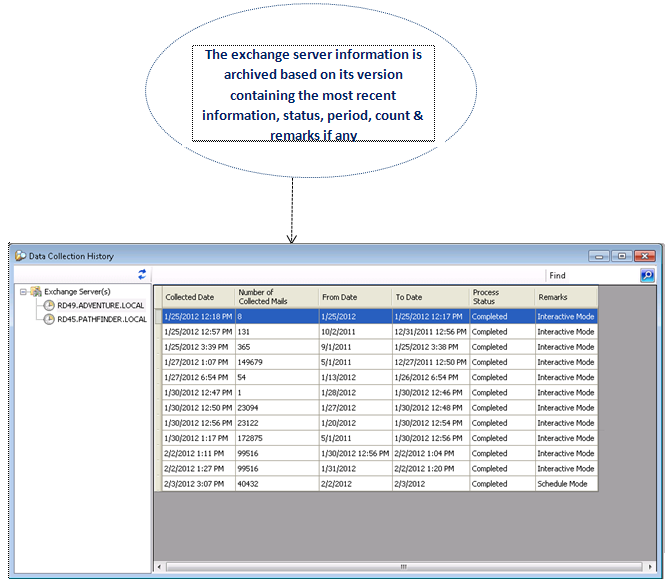Viewport: 669px width, 585px height.
Task: Sort by Number of Collected Mails header
Action: coord(277,297)
